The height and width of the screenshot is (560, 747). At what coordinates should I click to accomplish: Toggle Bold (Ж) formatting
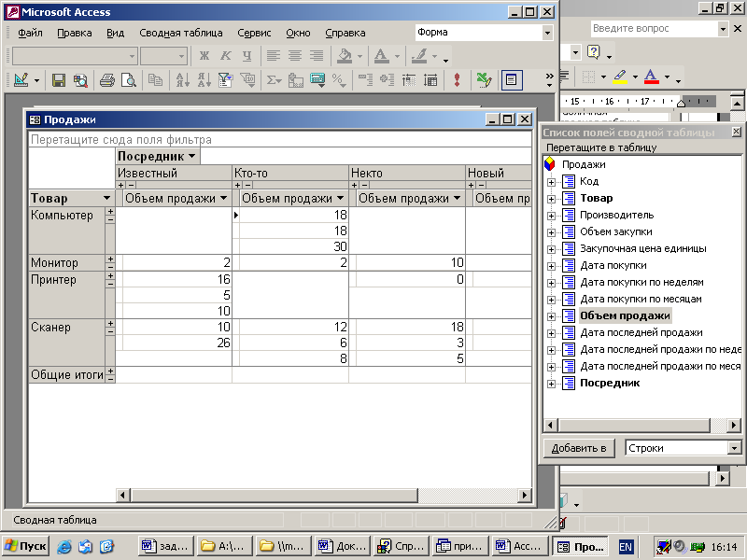click(204, 56)
